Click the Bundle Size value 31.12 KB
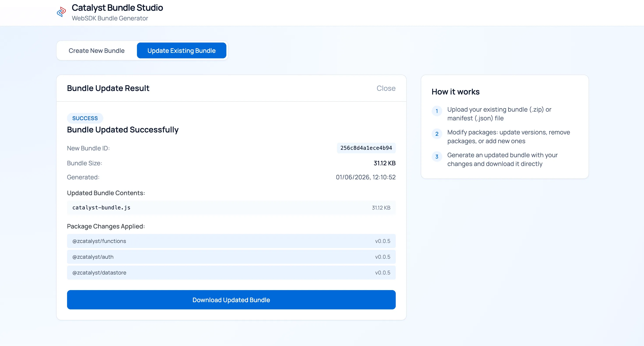 point(385,163)
